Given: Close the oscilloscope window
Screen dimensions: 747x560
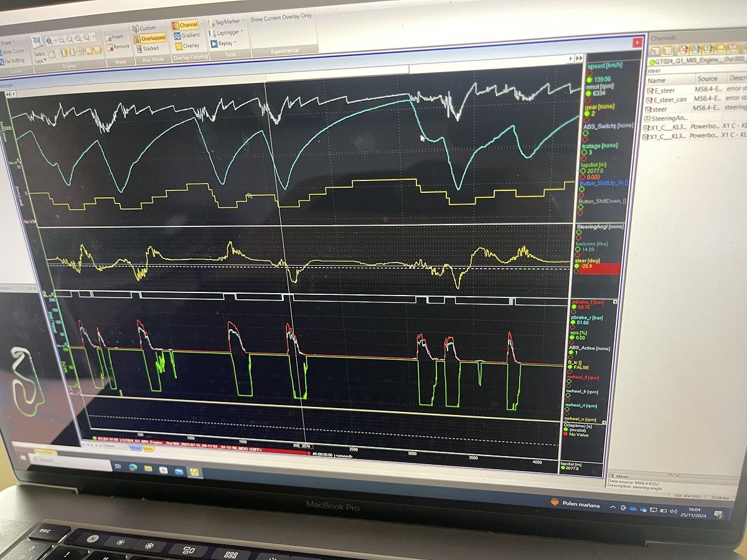Looking at the screenshot, I should 637,42.
